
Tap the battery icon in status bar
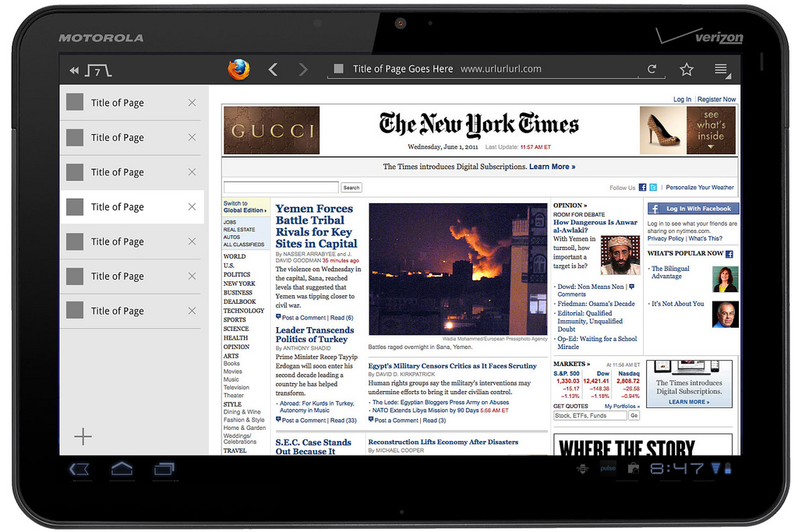pos(728,468)
